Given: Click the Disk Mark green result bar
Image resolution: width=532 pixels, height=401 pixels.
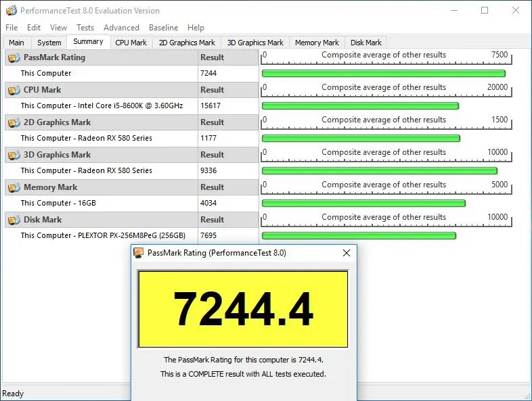Looking at the screenshot, I should pyautogui.click(x=359, y=235).
